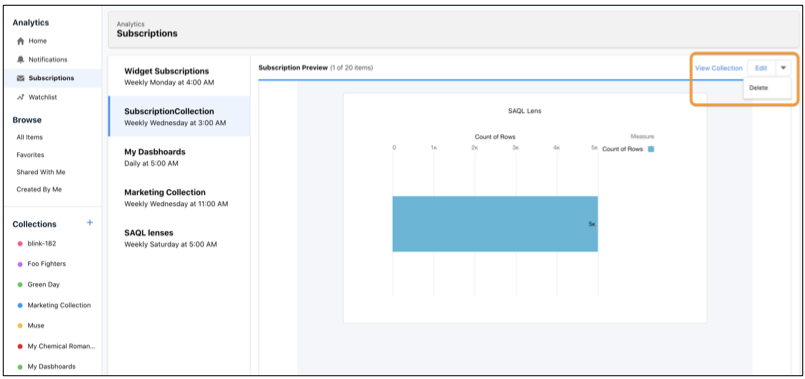Toggle the dropdown arrow next to Edit
Viewport: 805px width, 379px height.
click(783, 68)
